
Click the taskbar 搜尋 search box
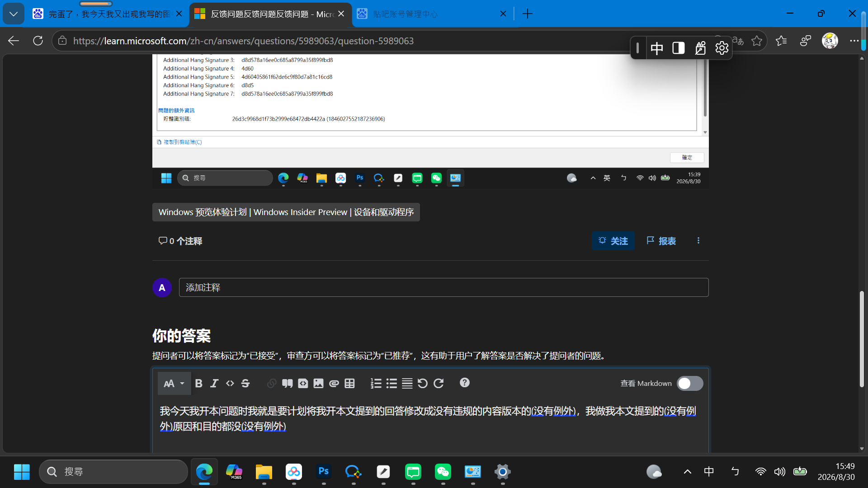point(113,472)
